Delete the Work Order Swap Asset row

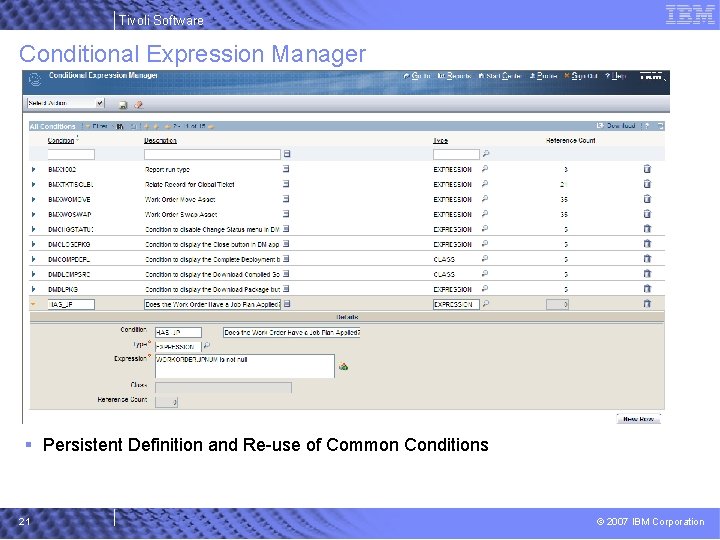(647, 214)
